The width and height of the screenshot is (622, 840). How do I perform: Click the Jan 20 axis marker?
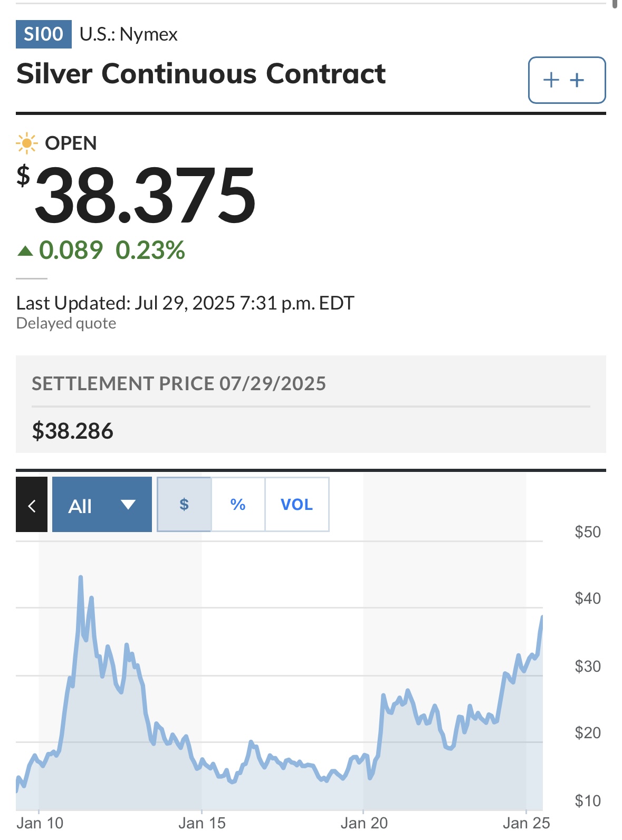364,823
